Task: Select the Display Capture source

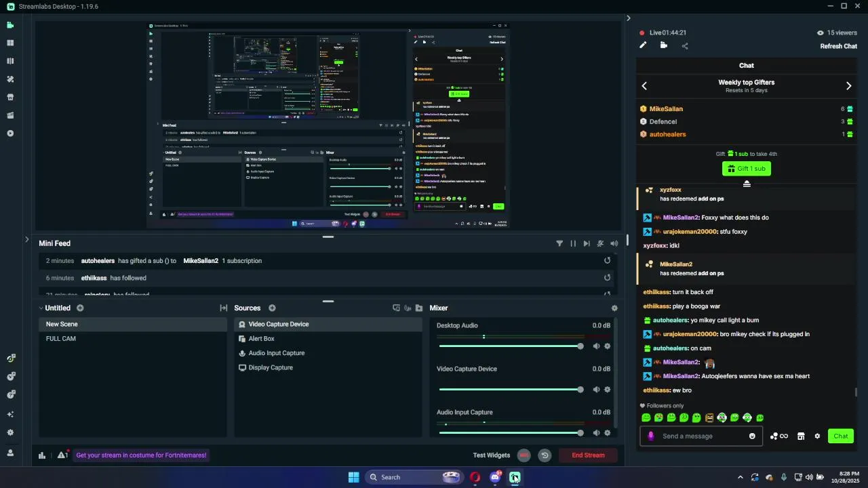Action: 328,367
